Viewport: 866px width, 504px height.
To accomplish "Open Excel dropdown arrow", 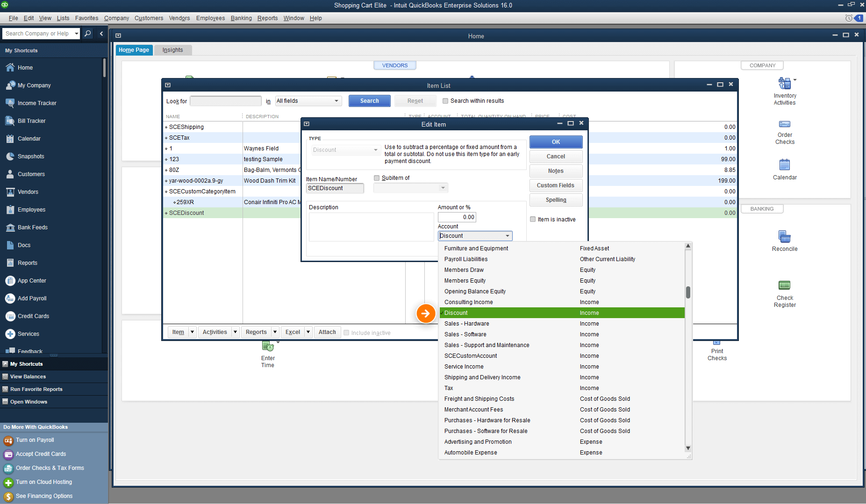I will click(x=308, y=332).
